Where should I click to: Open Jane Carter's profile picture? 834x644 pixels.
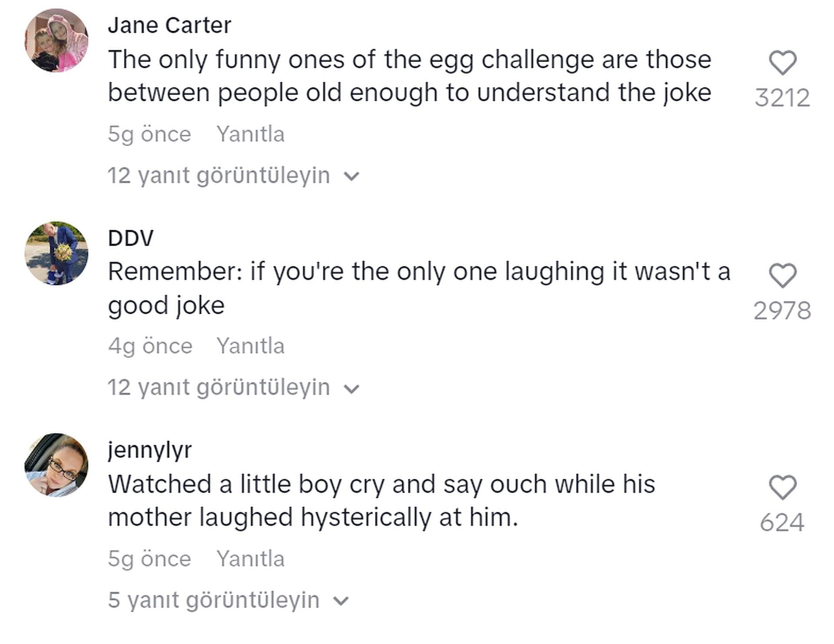(56, 40)
